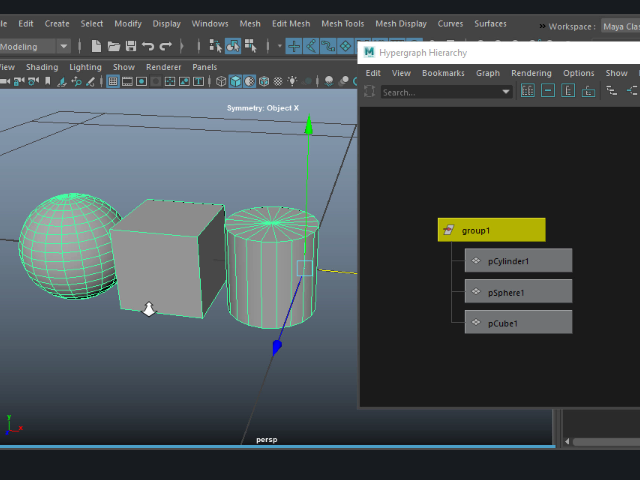The width and height of the screenshot is (640, 480).
Task: Toggle select by component type mode
Action: [x=250, y=45]
